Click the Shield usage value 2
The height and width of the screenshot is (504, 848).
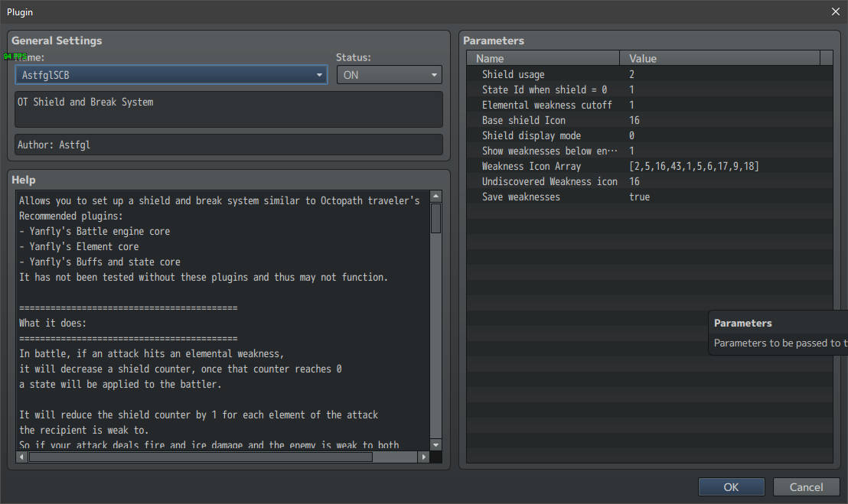(631, 74)
